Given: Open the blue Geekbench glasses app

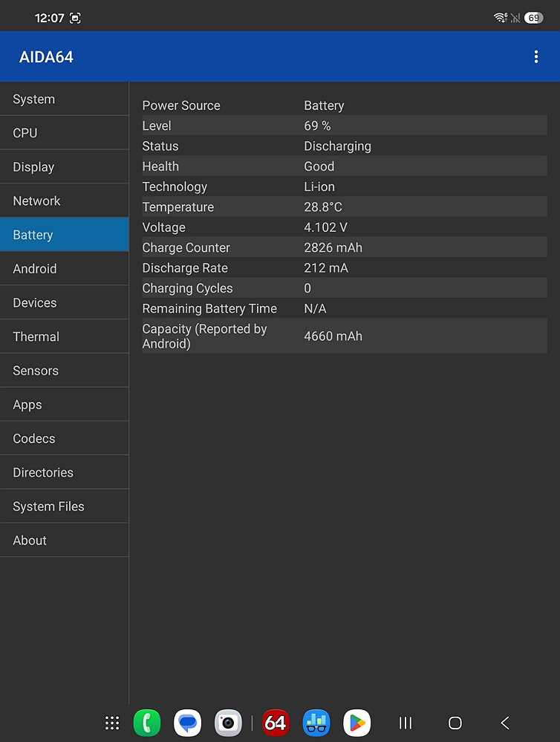Looking at the screenshot, I should click(x=316, y=723).
